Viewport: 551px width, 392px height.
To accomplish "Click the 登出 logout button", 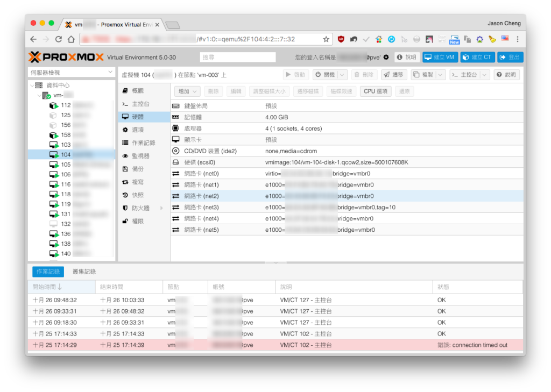I will tap(510, 57).
